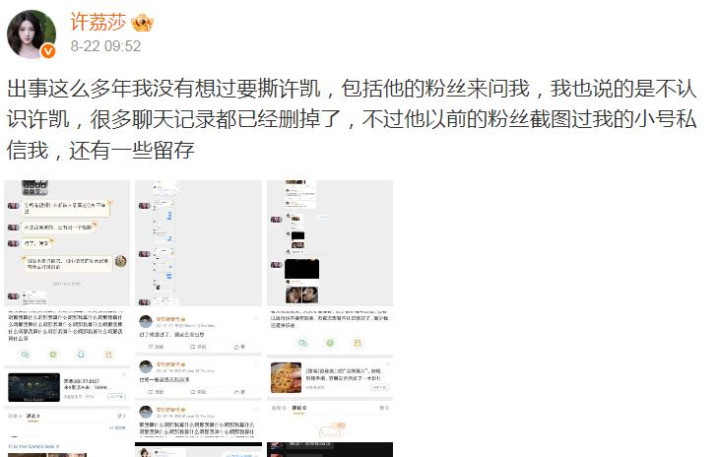720x457 pixels.
Task: Open the dark video preview card image
Action: click(x=34, y=387)
